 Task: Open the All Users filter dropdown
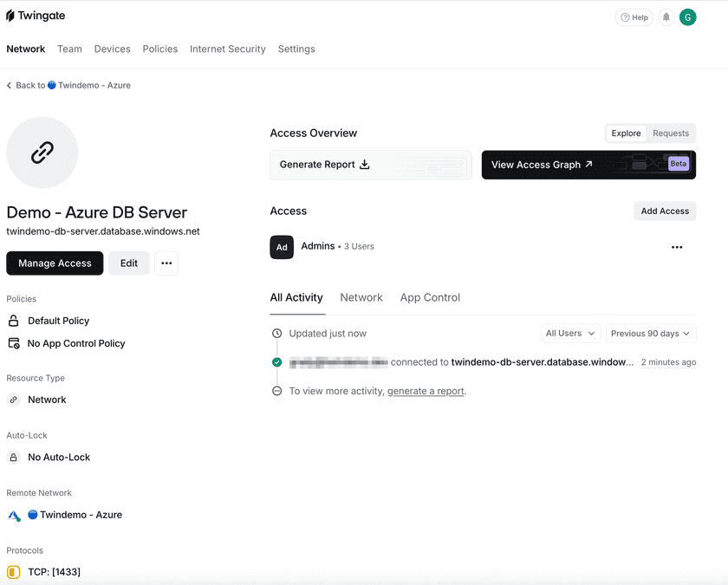pyautogui.click(x=570, y=333)
